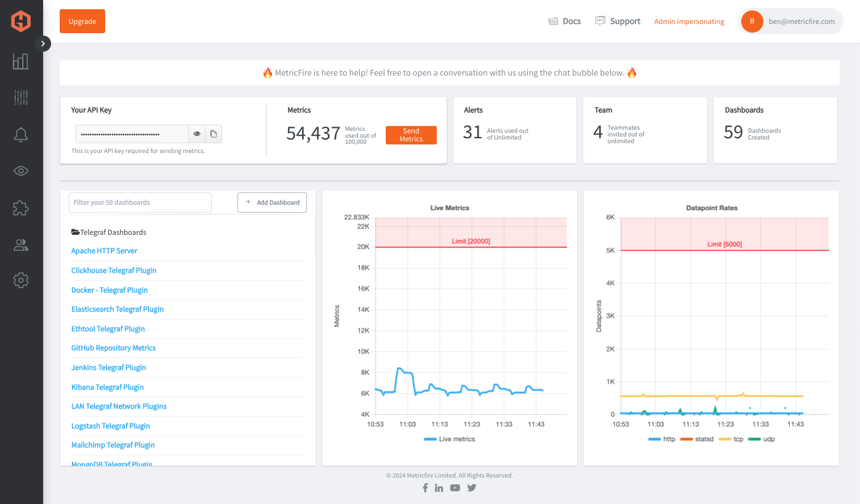The height and width of the screenshot is (504, 860).
Task: Click the Alerts card showing 31
Action: (515, 130)
